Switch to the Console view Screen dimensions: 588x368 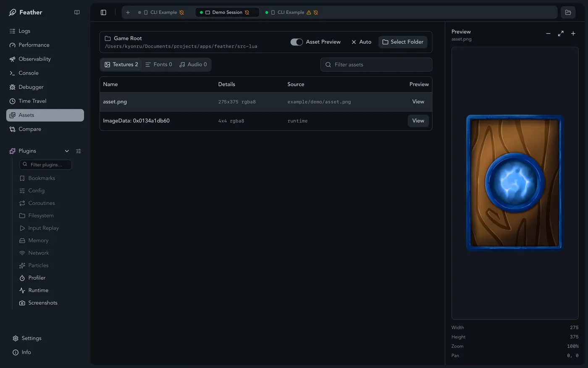45,73
